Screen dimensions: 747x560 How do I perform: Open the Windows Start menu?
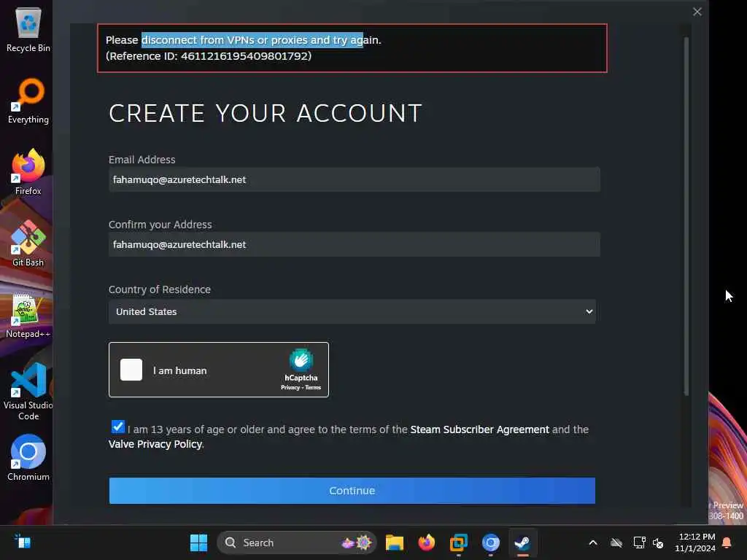(x=198, y=542)
